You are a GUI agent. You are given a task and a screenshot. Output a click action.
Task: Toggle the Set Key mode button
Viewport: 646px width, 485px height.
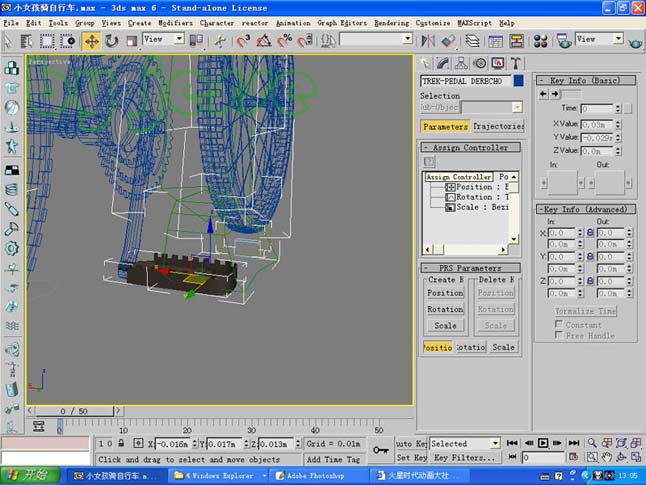coord(411,457)
